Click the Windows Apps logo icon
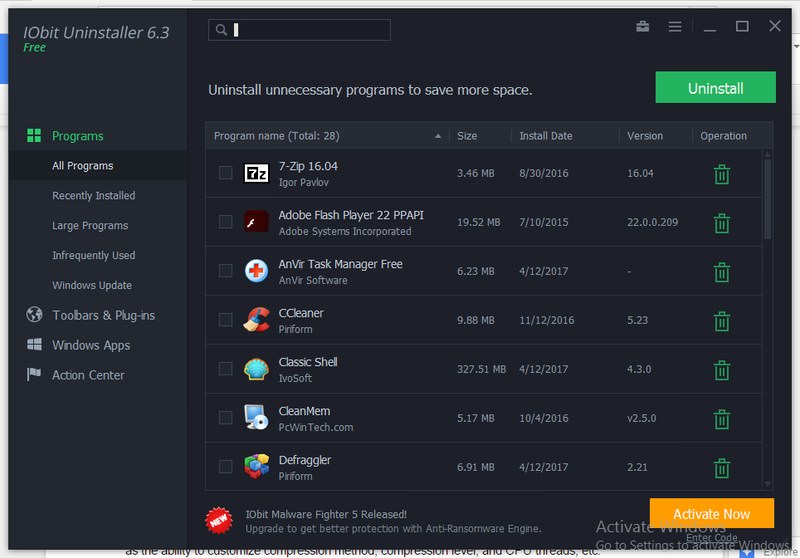The height and width of the screenshot is (558, 800). coord(34,344)
